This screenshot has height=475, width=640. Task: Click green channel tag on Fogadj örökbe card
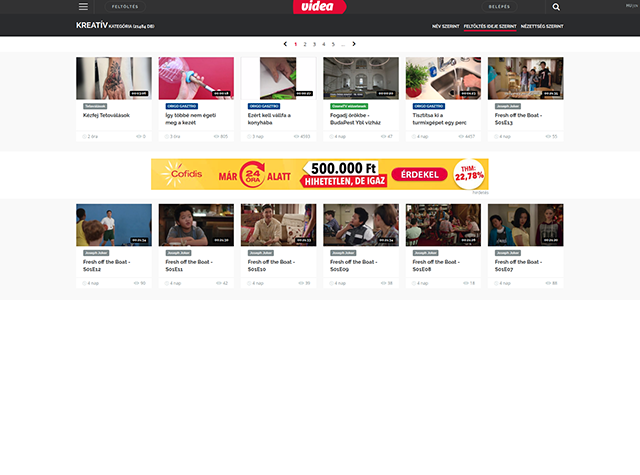349,106
